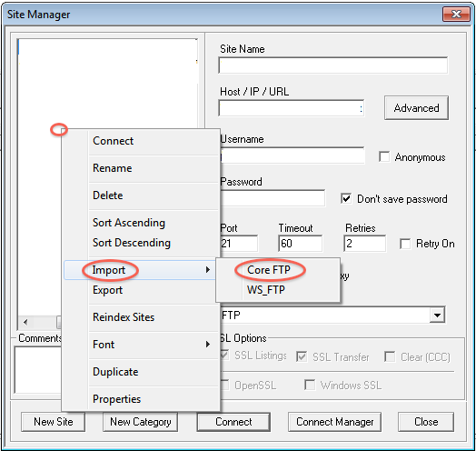Click the site list left scroll arrow
The width and height of the screenshot is (476, 451).
click(x=25, y=322)
